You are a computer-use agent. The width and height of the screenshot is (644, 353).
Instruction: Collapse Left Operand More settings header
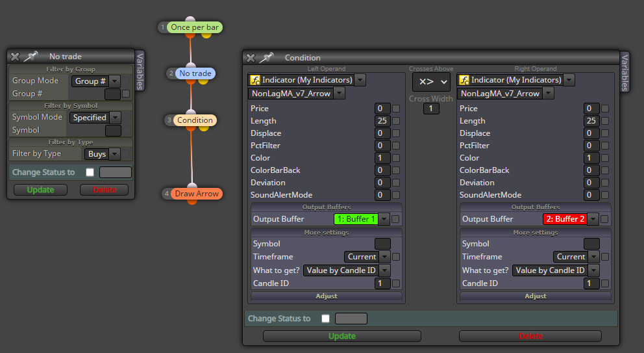click(x=327, y=233)
